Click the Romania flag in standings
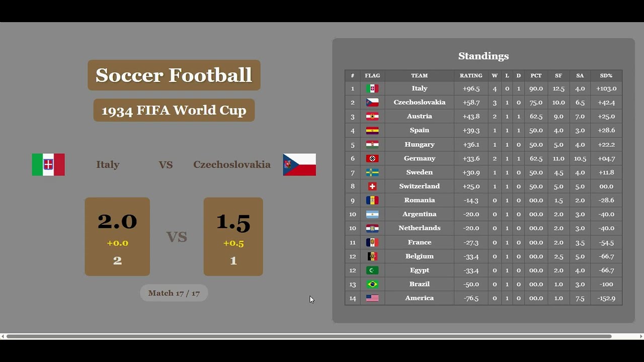 pyautogui.click(x=372, y=200)
